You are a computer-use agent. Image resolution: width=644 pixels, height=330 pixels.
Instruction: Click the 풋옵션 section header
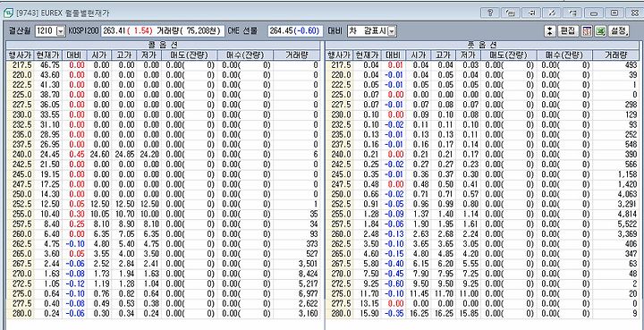(482, 45)
